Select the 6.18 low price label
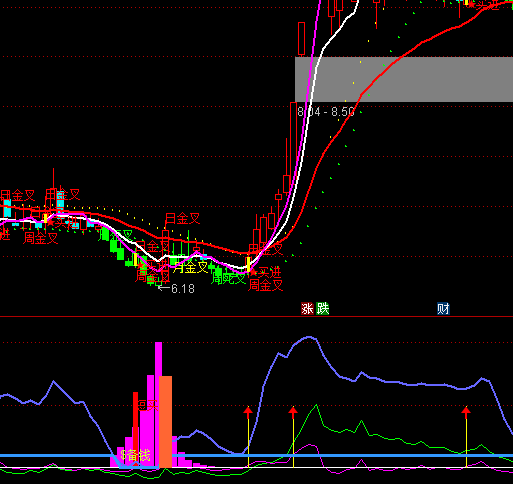The image size is (513, 484). (x=176, y=288)
